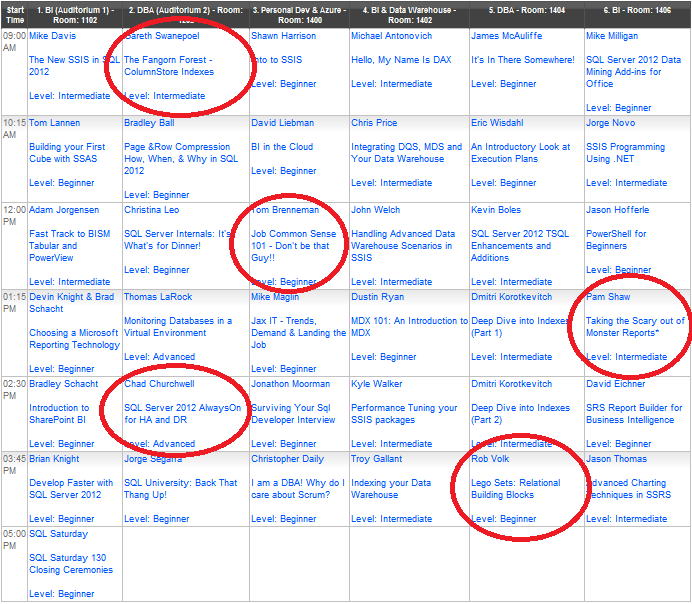The height and width of the screenshot is (604, 692).
Task: Open 'Choosing a Microsoft Reporting Technology' session
Action: click(75, 339)
